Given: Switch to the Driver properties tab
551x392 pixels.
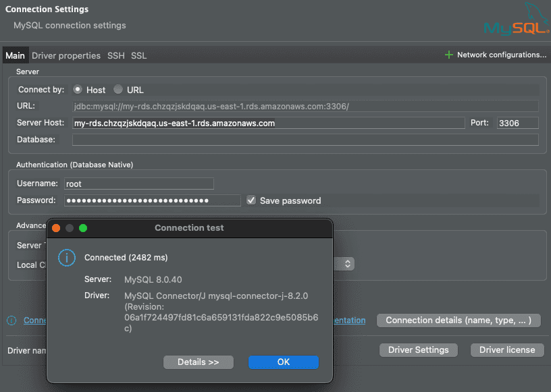Looking at the screenshot, I should [66, 55].
